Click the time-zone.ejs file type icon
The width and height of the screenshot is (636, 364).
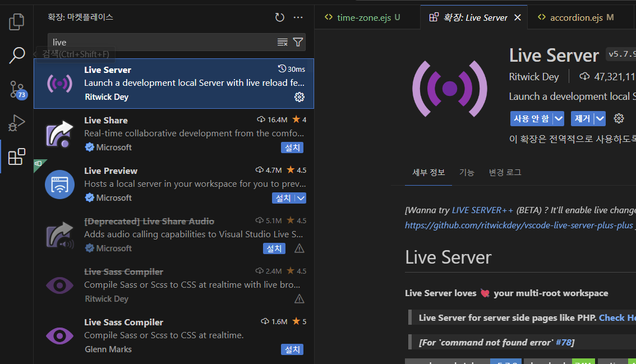[329, 17]
